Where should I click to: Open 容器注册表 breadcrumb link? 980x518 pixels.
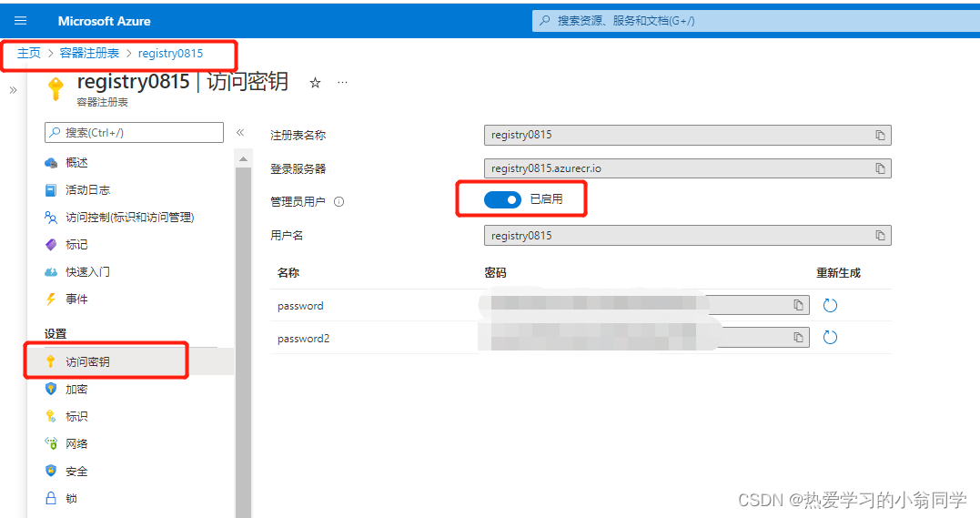click(x=89, y=53)
